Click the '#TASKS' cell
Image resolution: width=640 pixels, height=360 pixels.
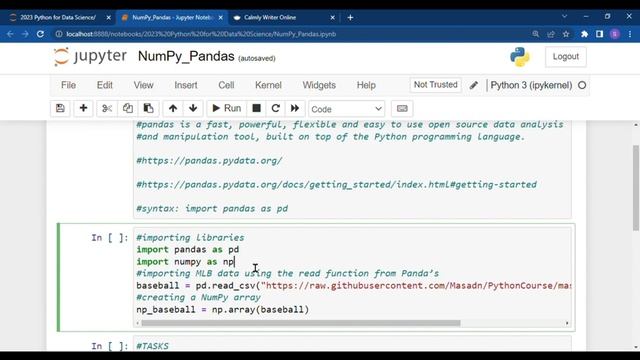point(152,346)
